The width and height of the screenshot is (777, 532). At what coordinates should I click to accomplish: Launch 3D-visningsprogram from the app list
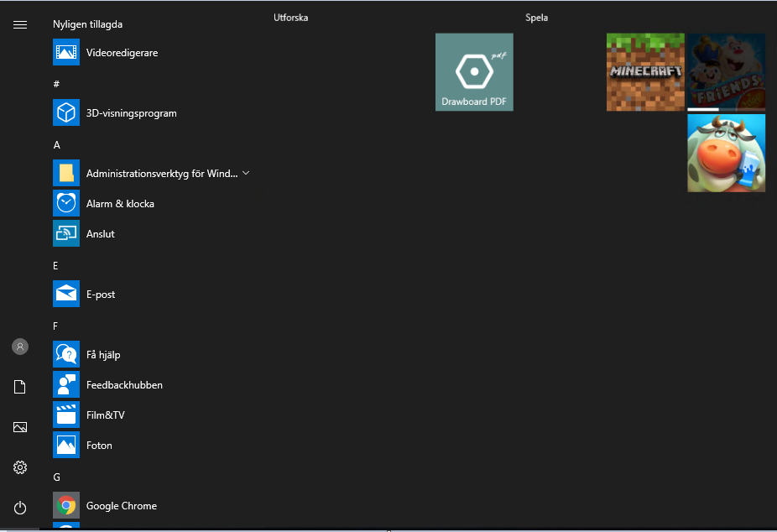(x=66, y=113)
